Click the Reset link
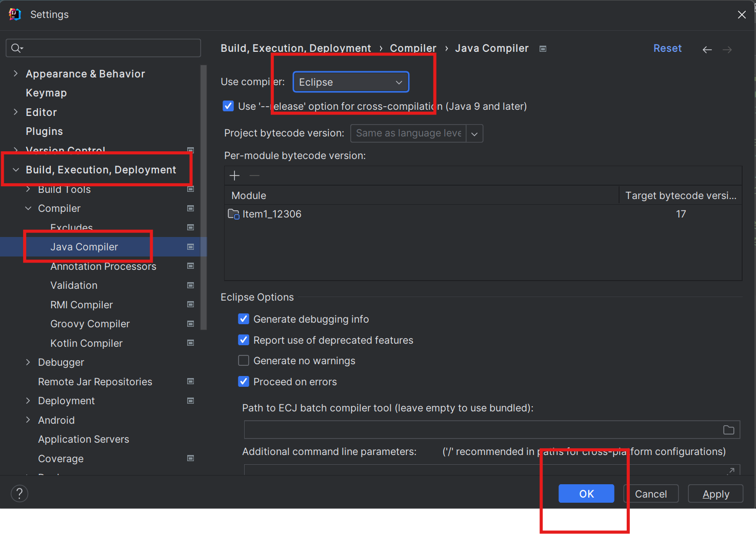This screenshot has height=534, width=756. [x=667, y=48]
